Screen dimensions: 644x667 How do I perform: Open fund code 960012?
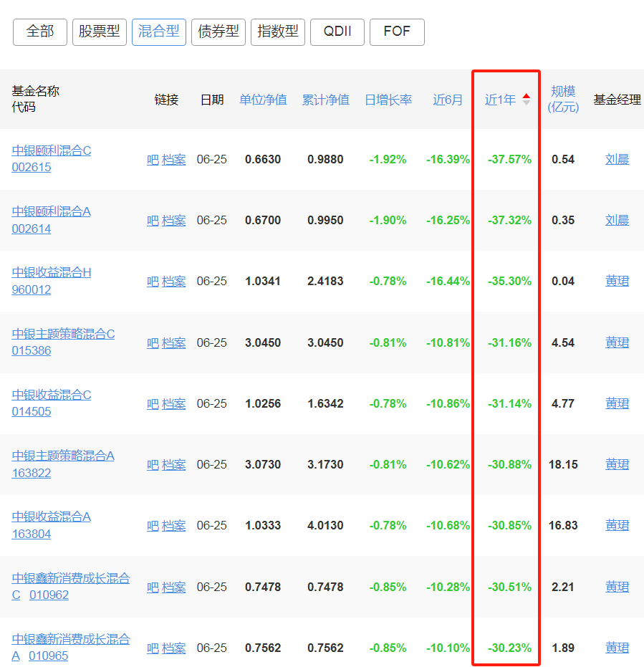[32, 289]
